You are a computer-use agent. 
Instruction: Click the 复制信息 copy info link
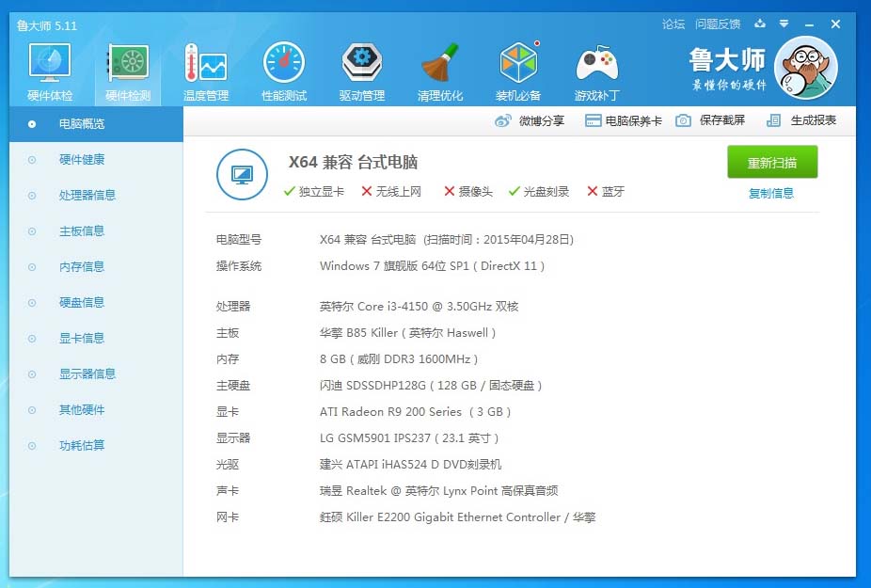click(771, 194)
